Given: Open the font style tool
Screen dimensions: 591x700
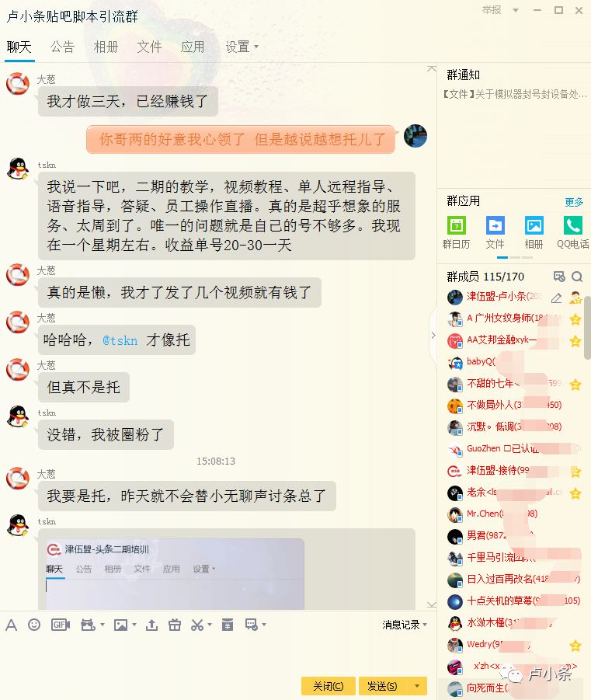Looking at the screenshot, I should coord(11,625).
